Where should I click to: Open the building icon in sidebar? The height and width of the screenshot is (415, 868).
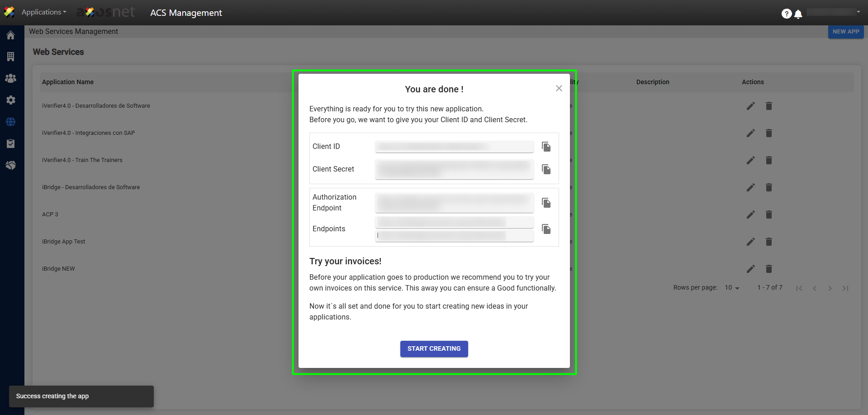tap(11, 57)
